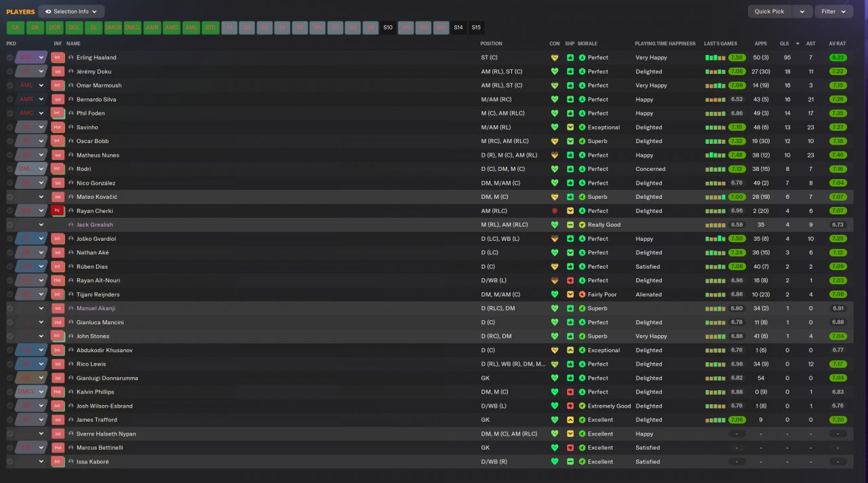The image size is (868, 483).
Task: Click the Inj status badge for Rayan Cherki
Action: pyautogui.click(x=58, y=211)
